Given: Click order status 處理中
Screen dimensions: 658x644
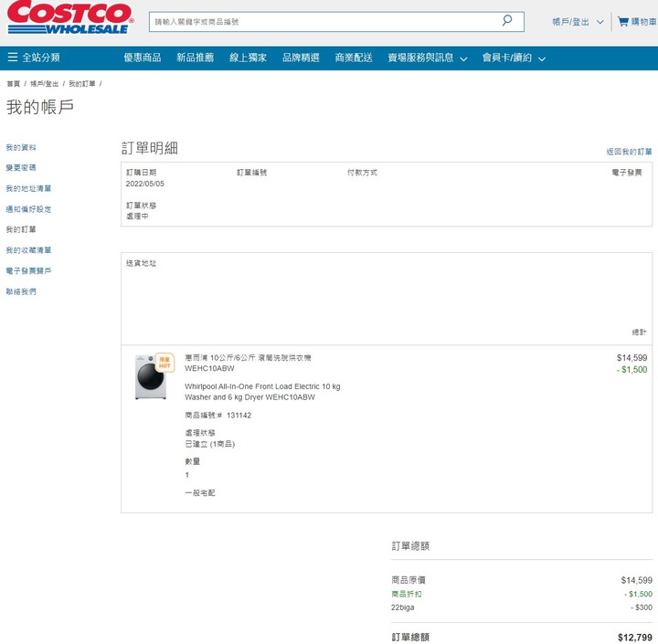Looking at the screenshot, I should (137, 216).
